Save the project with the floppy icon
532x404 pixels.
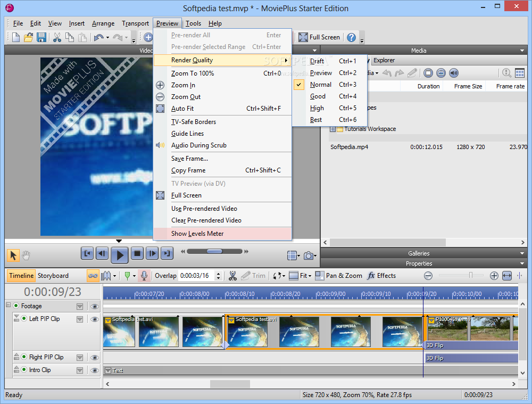pyautogui.click(x=41, y=37)
